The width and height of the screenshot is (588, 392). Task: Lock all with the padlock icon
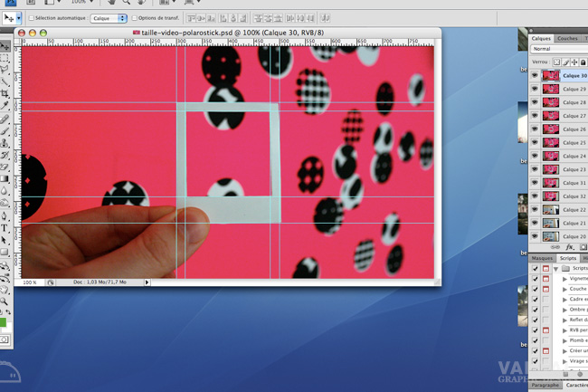point(583,62)
